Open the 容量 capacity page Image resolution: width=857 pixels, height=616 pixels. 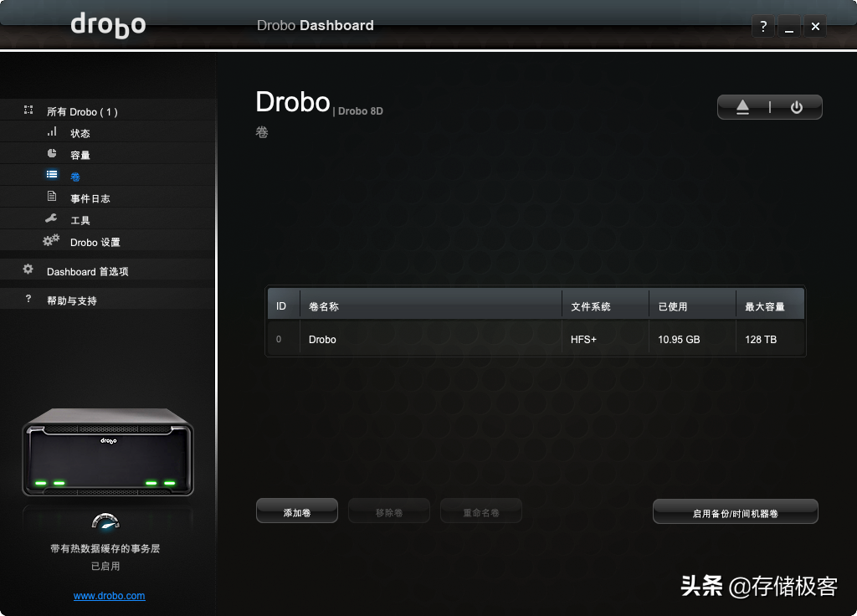click(80, 155)
